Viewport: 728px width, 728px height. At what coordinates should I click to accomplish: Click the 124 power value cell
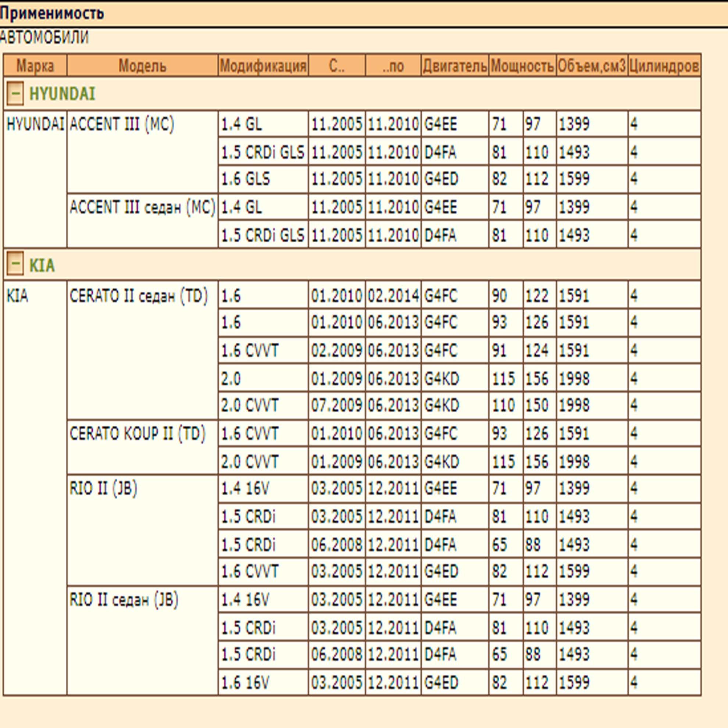(x=539, y=350)
